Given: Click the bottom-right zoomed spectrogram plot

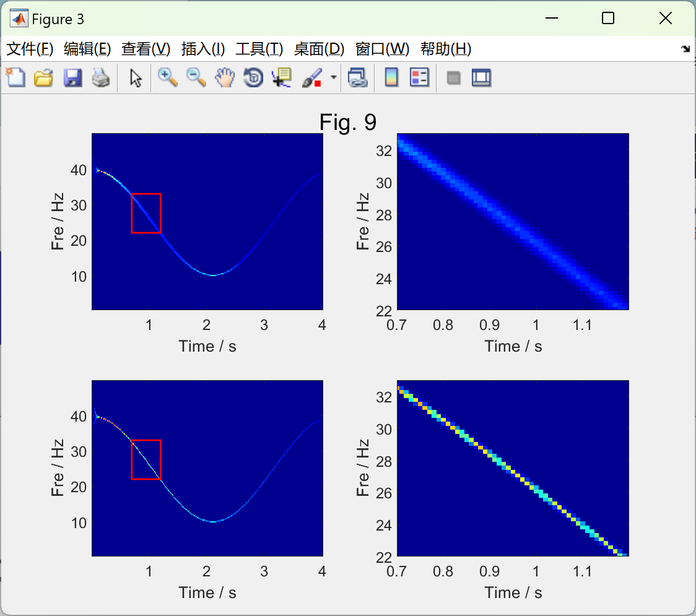Looking at the screenshot, I should [513, 468].
